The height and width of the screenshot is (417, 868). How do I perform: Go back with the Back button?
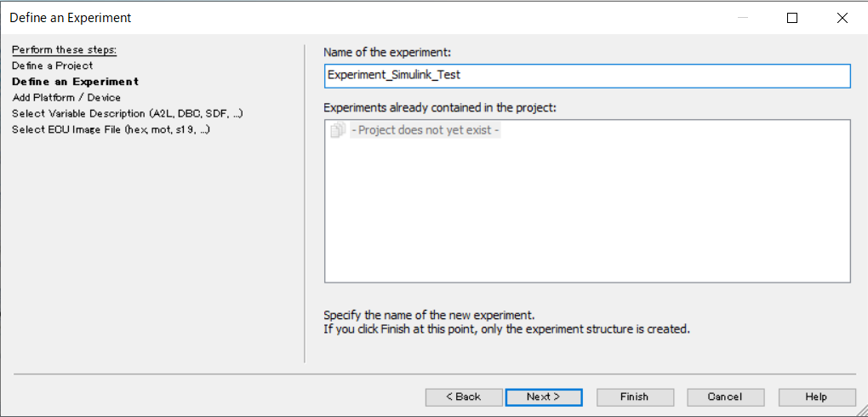464,397
